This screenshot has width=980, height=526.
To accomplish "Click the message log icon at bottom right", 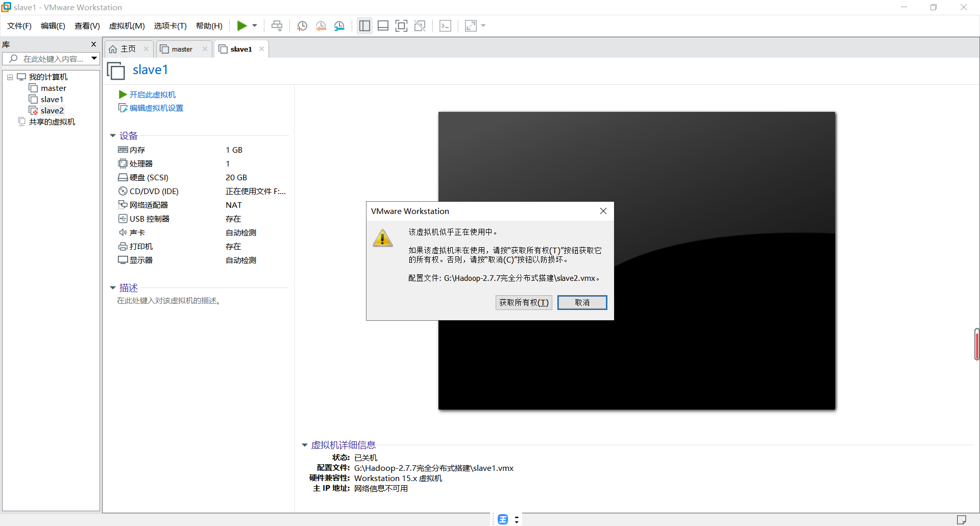I will [x=962, y=519].
